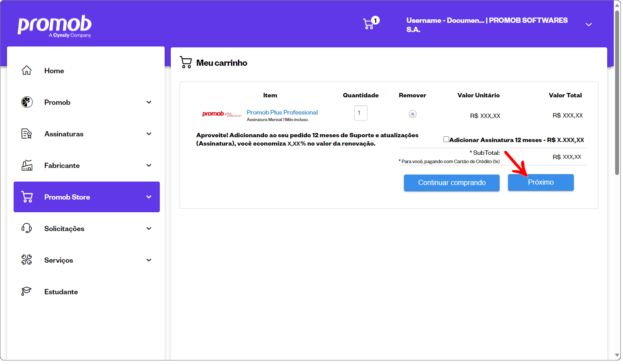Open the Assinaturas menu item
This screenshot has height=364, width=623.
click(x=86, y=134)
